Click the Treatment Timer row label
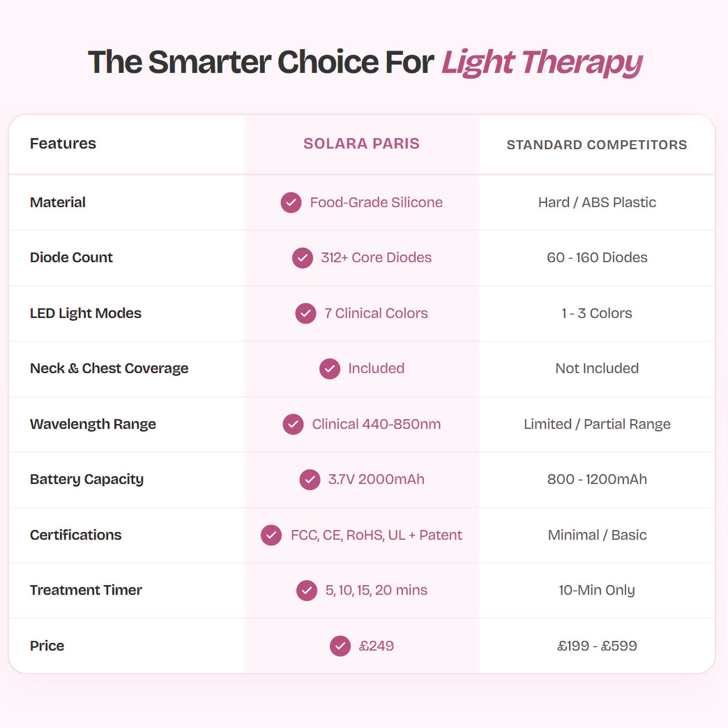The image size is (728, 728). click(x=86, y=591)
